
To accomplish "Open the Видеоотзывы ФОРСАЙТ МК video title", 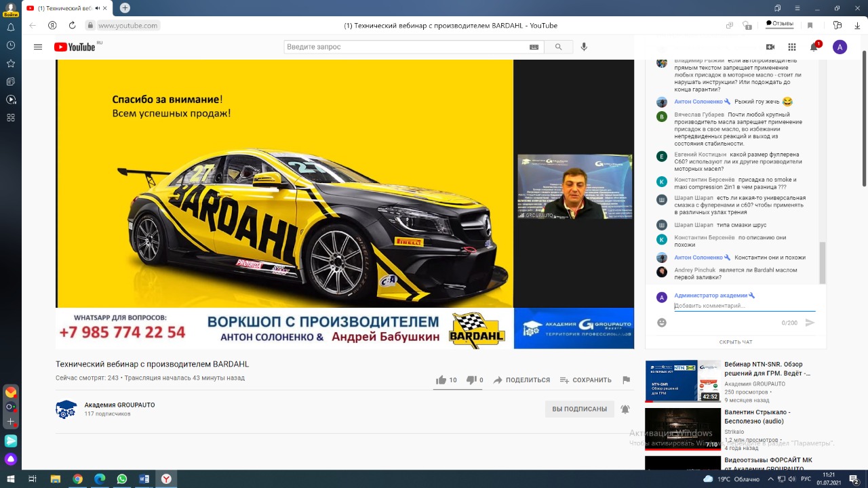I will tap(768, 464).
